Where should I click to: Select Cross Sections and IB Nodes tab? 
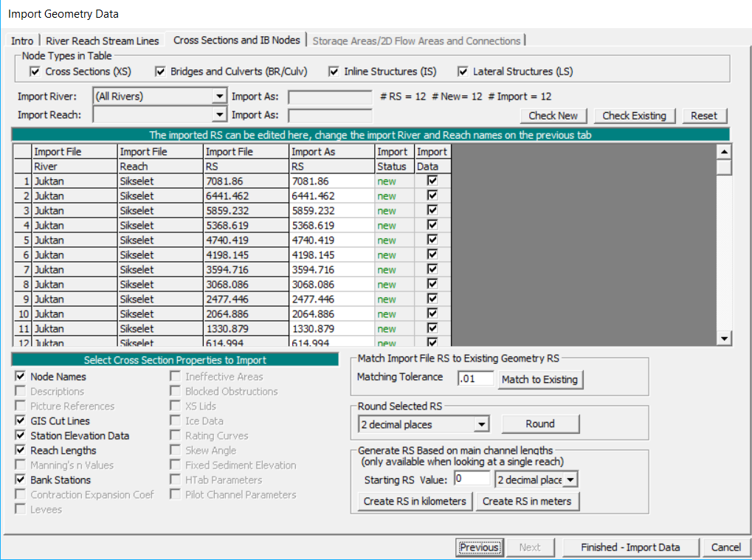click(x=236, y=41)
